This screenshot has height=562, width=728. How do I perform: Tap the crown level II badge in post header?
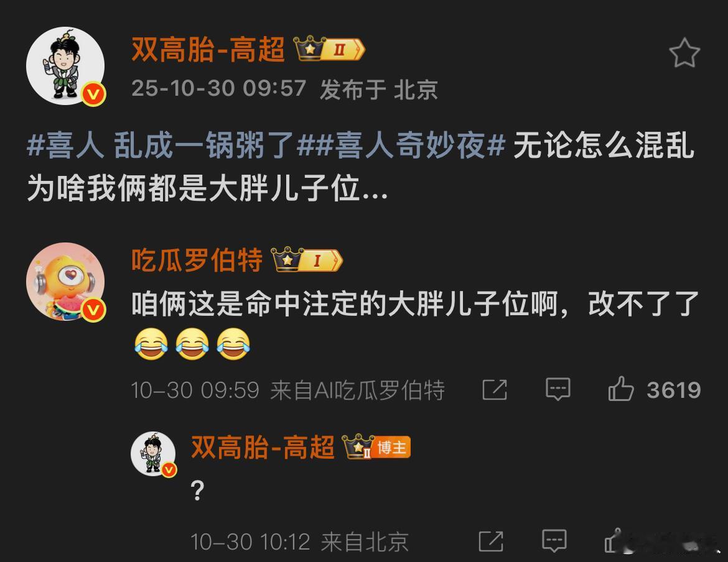[329, 48]
